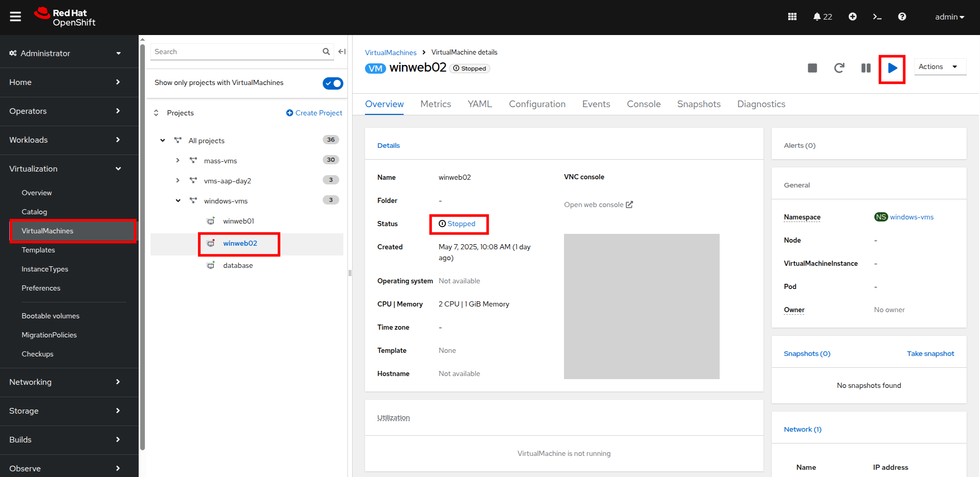Open the help question mark menu
This screenshot has height=477, width=980.
(902, 17)
